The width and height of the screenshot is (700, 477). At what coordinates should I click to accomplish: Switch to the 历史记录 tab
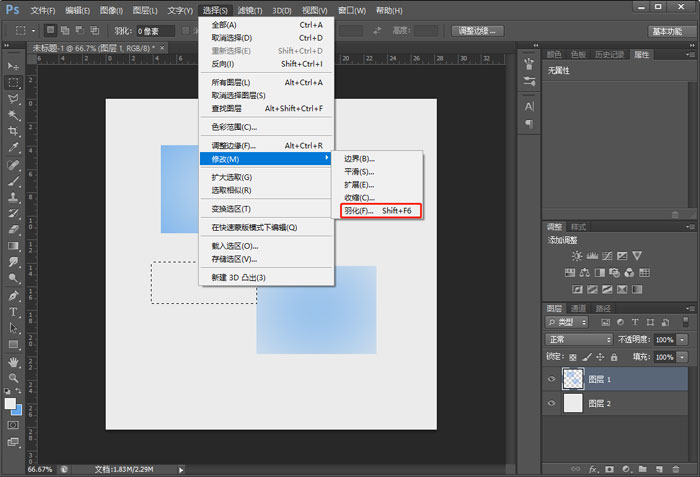(x=609, y=54)
